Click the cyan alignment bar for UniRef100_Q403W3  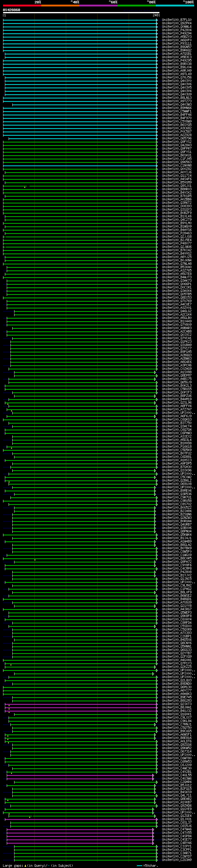85,104
